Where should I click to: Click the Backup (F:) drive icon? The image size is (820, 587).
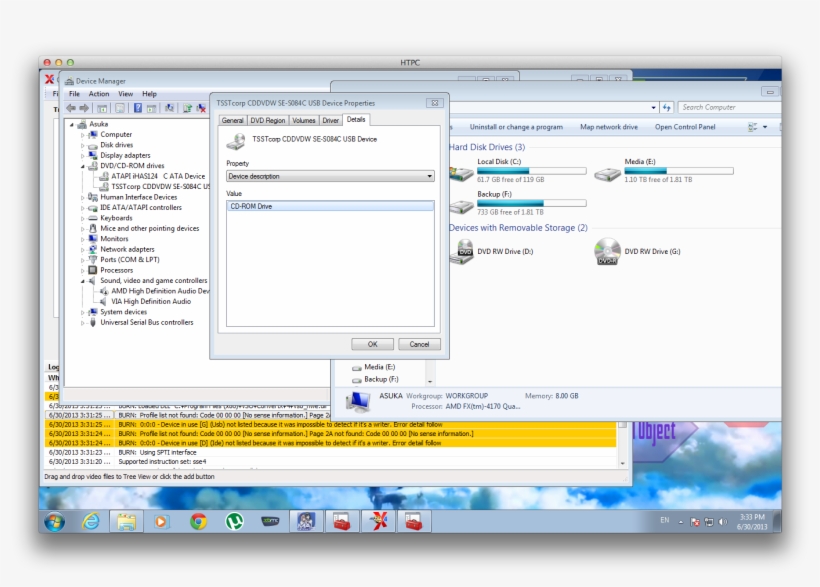pyautogui.click(x=461, y=206)
